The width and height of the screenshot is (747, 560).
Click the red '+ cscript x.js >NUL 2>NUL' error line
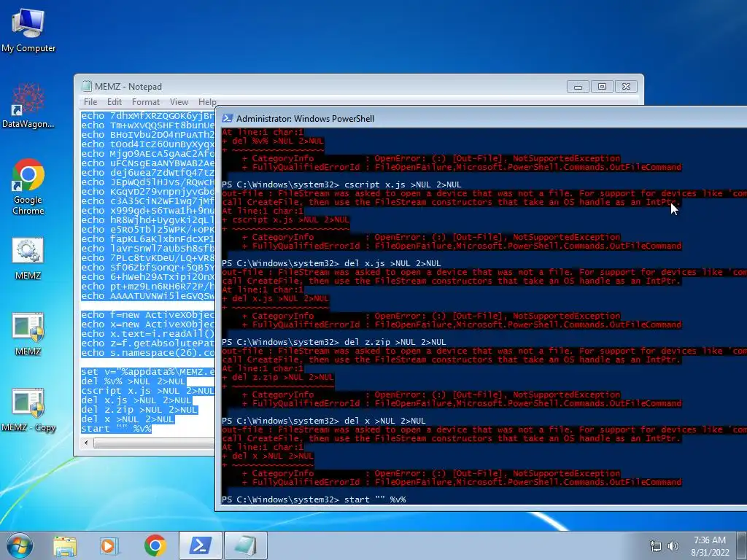[286, 220]
